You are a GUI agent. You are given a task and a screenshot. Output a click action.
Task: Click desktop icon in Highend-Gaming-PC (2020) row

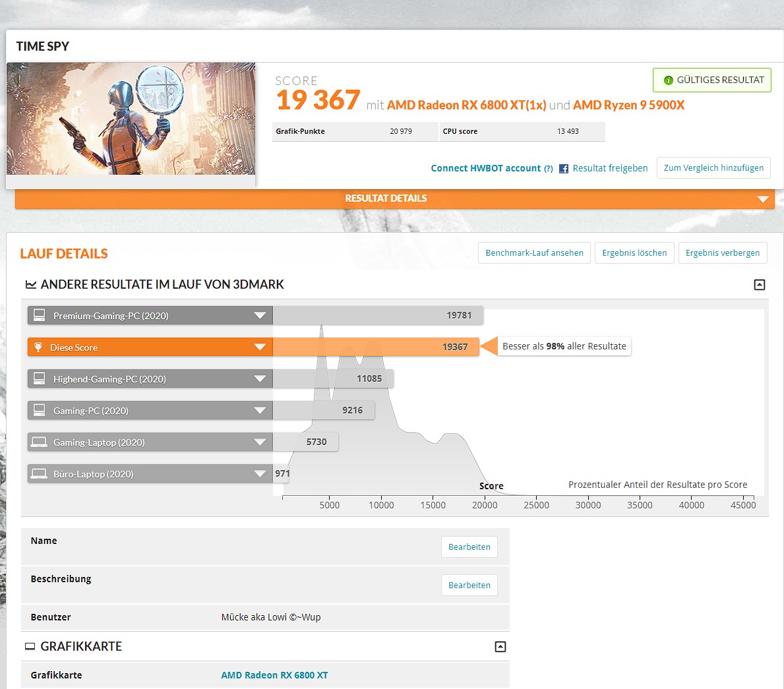pyautogui.click(x=39, y=378)
